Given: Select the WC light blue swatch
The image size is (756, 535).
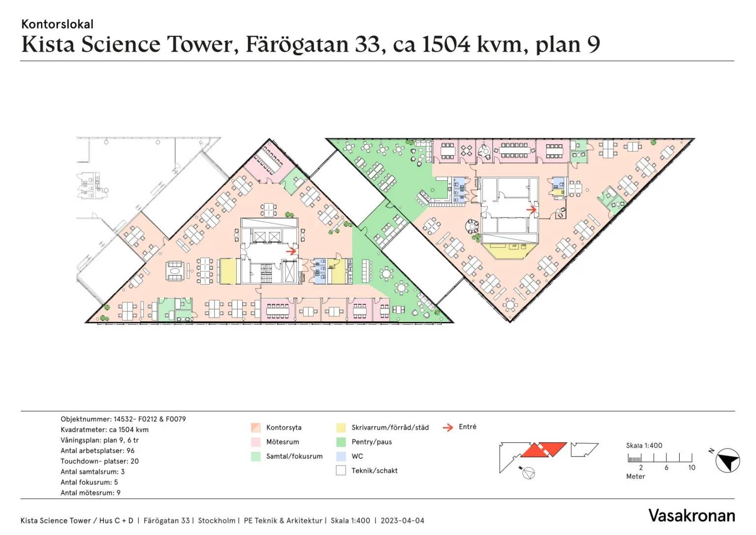Looking at the screenshot, I should tap(341, 456).
